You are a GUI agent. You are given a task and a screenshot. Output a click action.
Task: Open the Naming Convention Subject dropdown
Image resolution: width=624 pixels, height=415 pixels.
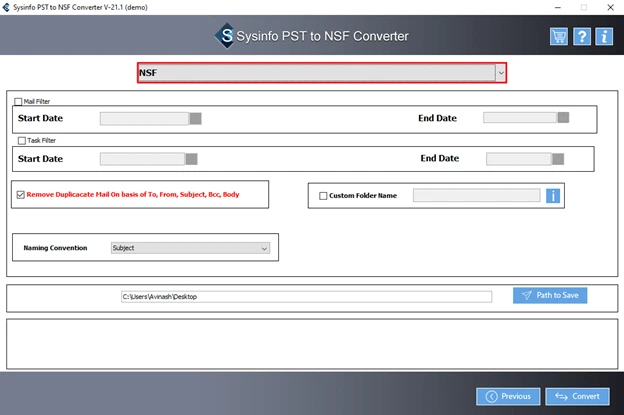190,248
